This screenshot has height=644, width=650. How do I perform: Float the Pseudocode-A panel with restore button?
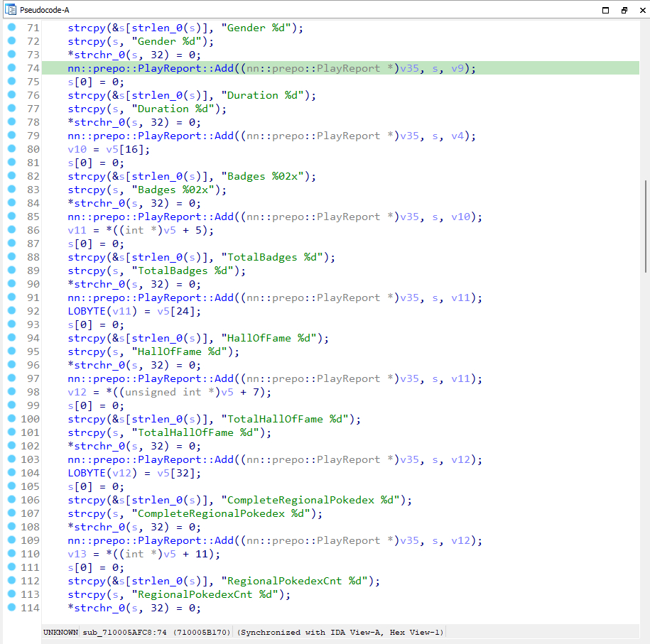tap(624, 10)
